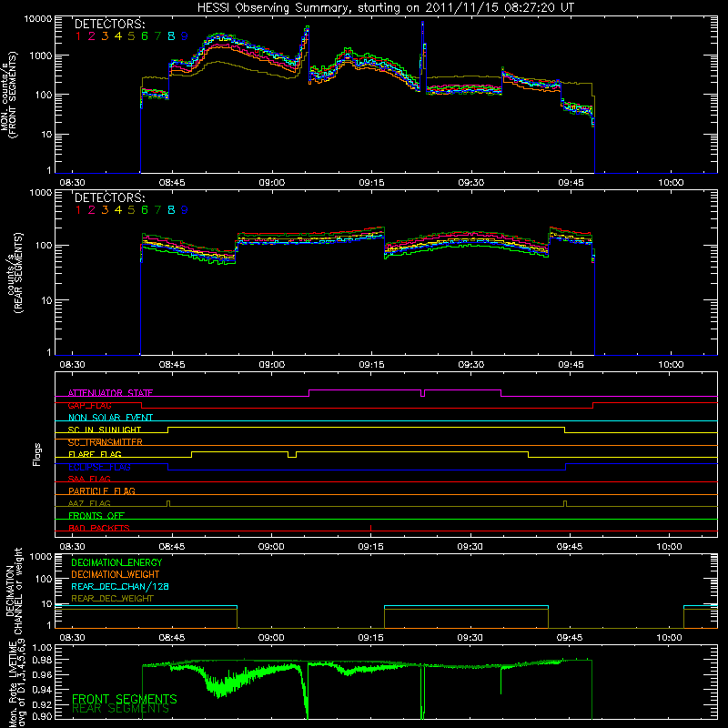Screen dimensions: 728x728
Task: Click the REAR_DEC_WEIGHT legend entry
Action: tap(112, 599)
